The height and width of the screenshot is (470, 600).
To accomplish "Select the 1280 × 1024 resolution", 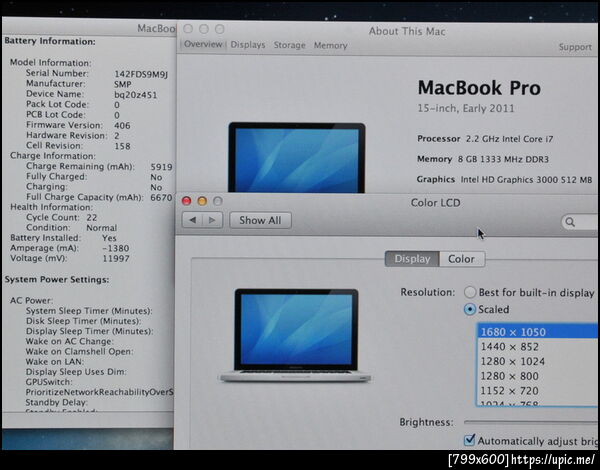I will [x=537, y=361].
